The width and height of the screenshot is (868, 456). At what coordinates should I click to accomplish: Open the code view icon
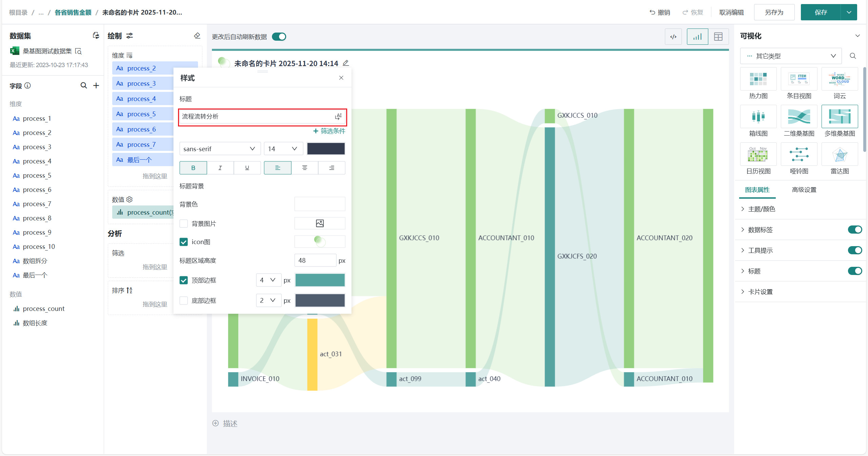click(673, 37)
